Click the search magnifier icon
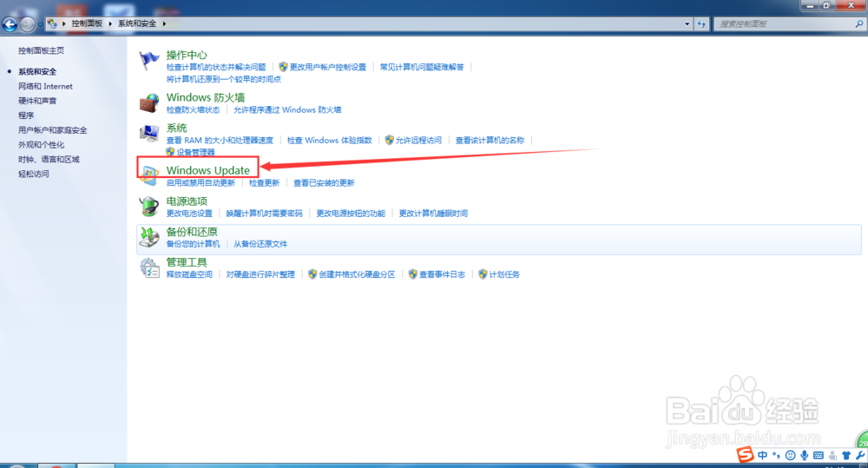This screenshot has height=468, width=868. coord(859,23)
